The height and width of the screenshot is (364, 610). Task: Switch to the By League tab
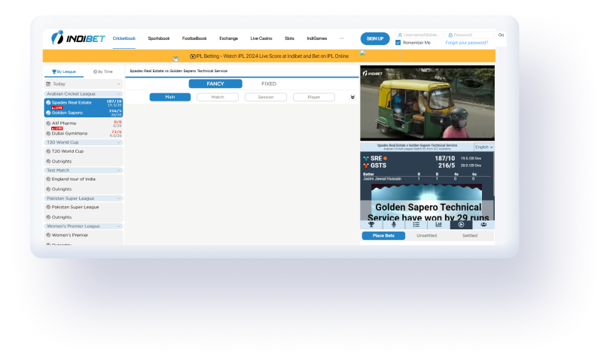[64, 71]
